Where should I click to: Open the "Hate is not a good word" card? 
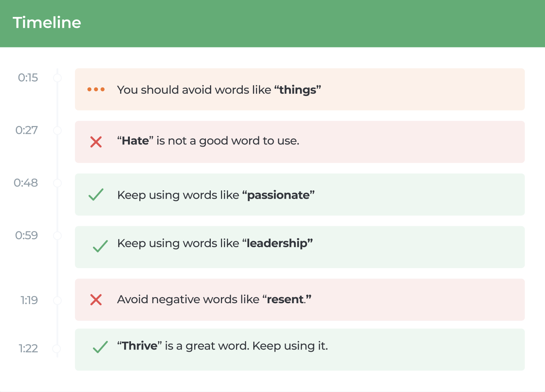[x=300, y=142]
